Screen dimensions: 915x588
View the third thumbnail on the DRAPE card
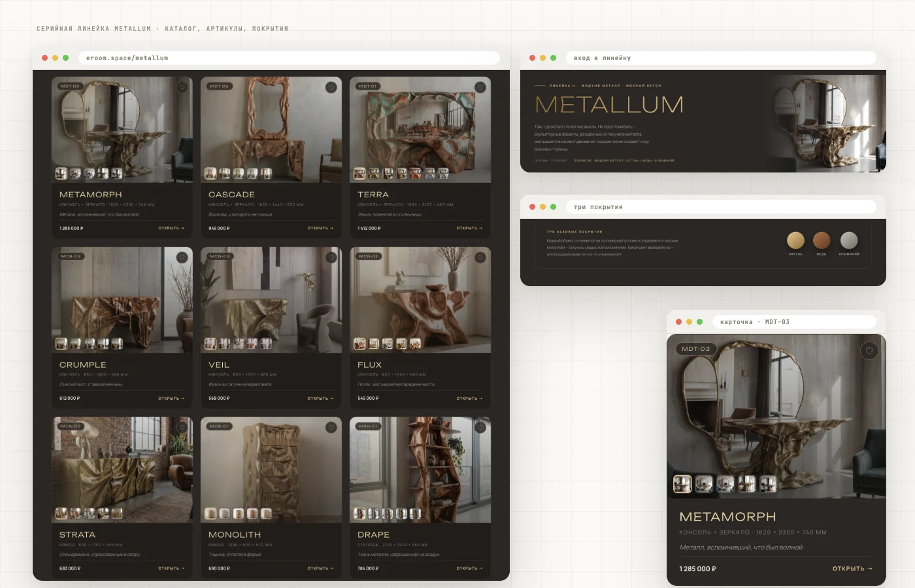[388, 514]
